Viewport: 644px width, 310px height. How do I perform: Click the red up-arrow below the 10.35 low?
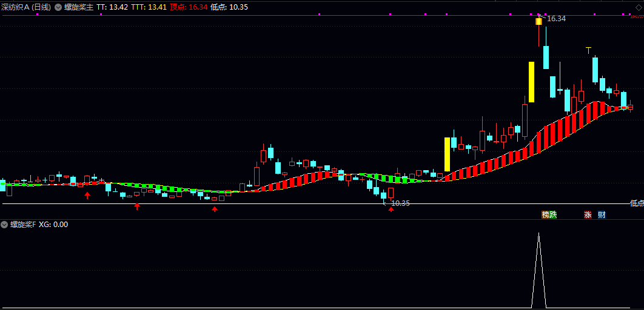pos(391,209)
